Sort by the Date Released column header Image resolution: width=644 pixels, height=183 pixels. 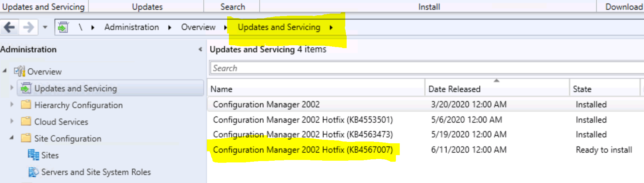pos(497,89)
